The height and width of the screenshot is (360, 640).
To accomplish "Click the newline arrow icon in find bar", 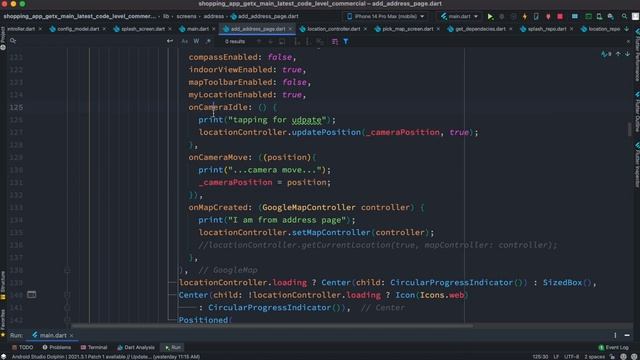I will pyautogui.click(x=170, y=41).
